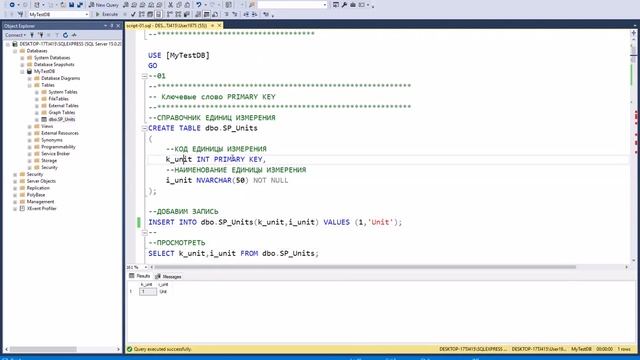This screenshot has height=360, width=640.
Task: Collapse the CREATE TABLE code block outline
Action: (x=144, y=128)
